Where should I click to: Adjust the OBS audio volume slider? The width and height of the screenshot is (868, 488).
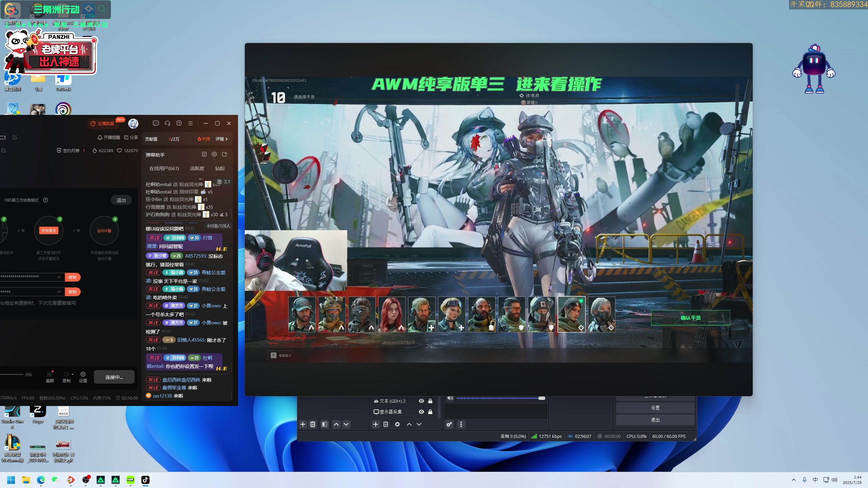pos(501,398)
